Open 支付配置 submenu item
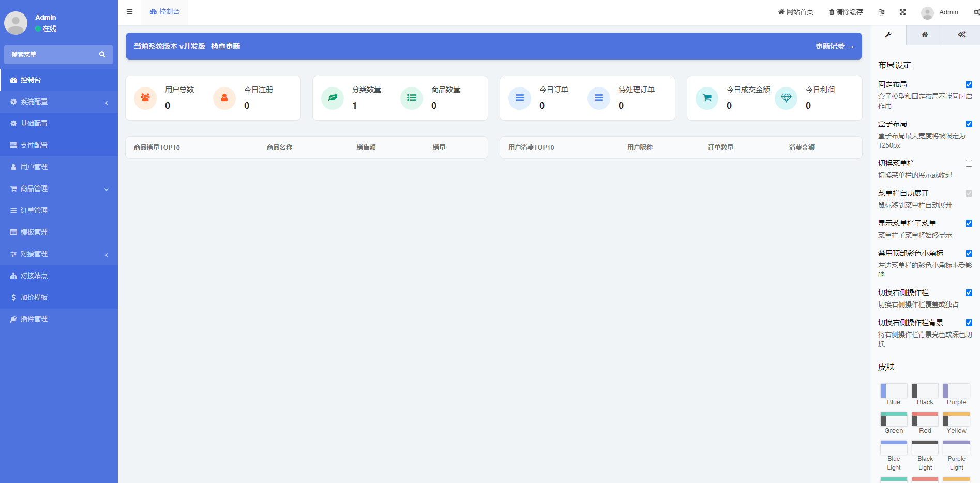This screenshot has height=483, width=980. coord(59,145)
